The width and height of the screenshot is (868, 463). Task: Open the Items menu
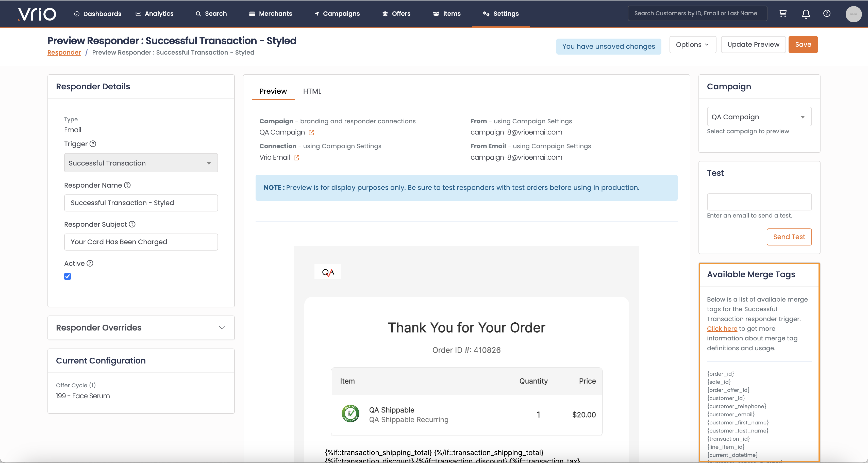447,13
